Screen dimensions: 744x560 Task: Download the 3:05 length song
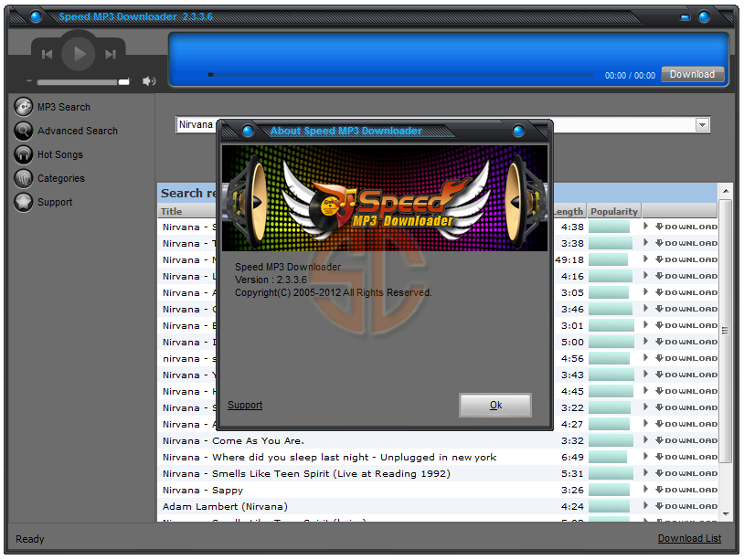[x=686, y=292]
